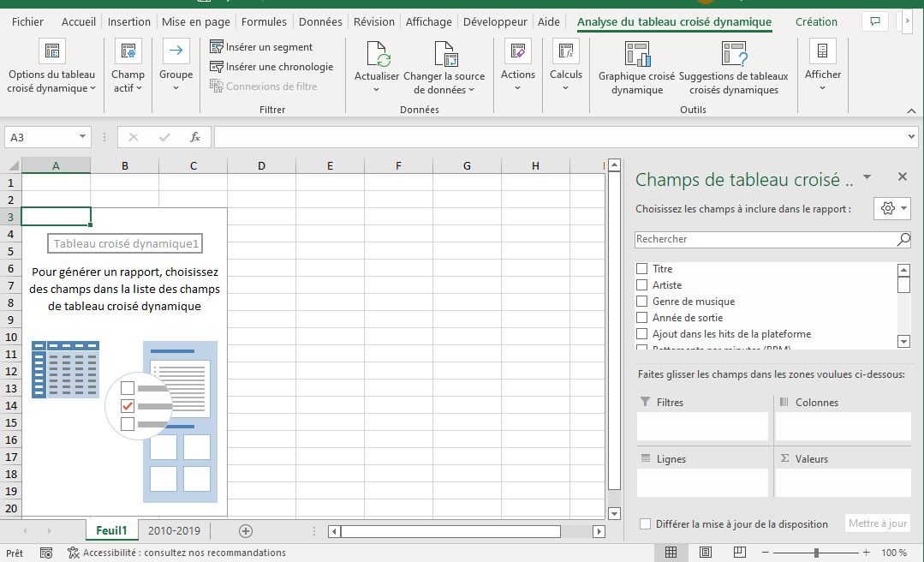The height and width of the screenshot is (562, 924).
Task: Select the Feuil1 sheet tab
Action: pos(111,531)
